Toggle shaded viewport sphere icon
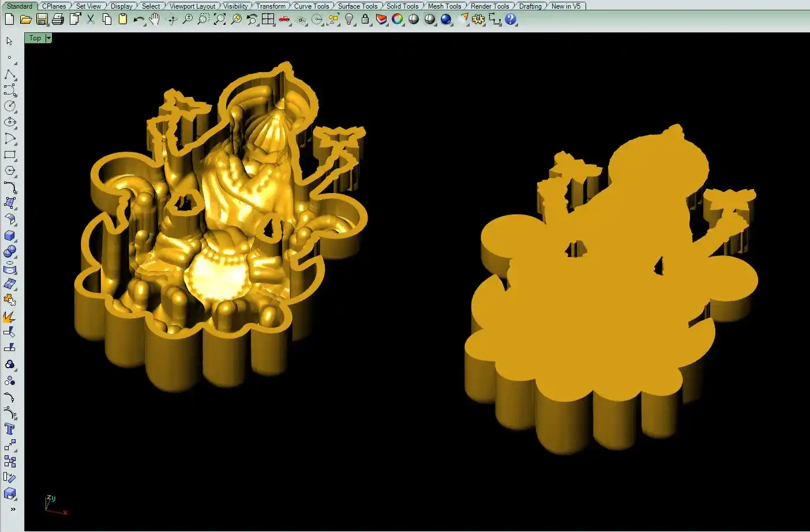This screenshot has width=810, height=532. 414,19
